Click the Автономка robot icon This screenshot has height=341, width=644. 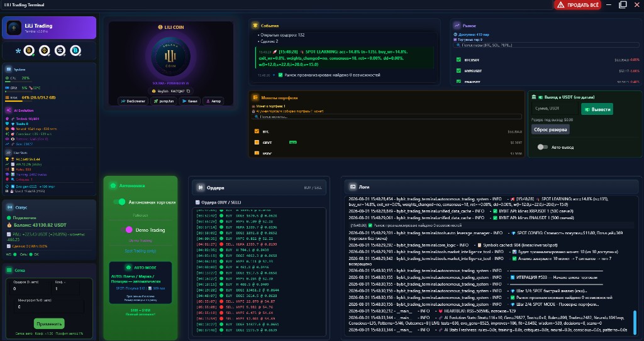pyautogui.click(x=113, y=185)
